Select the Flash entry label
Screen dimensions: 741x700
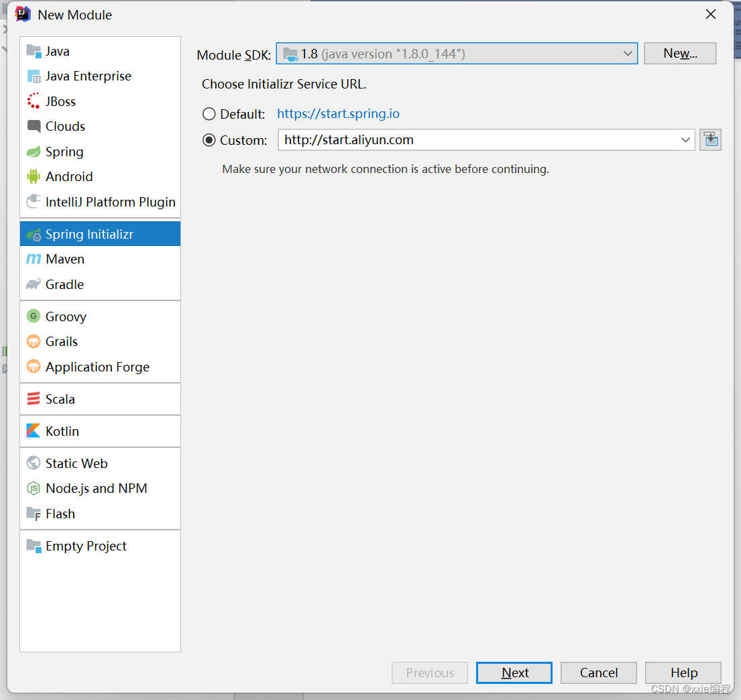pyautogui.click(x=60, y=514)
